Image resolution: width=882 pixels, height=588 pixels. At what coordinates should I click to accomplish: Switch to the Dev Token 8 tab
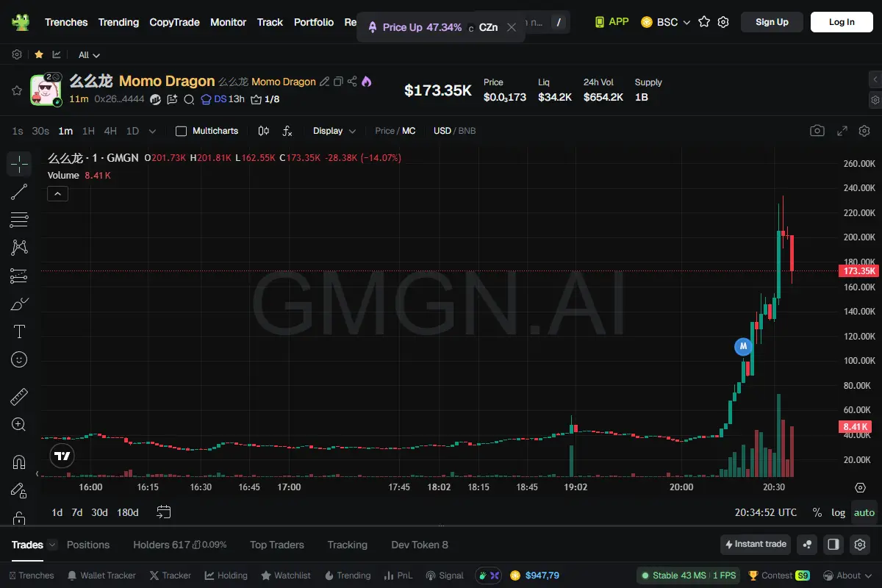pyautogui.click(x=420, y=545)
